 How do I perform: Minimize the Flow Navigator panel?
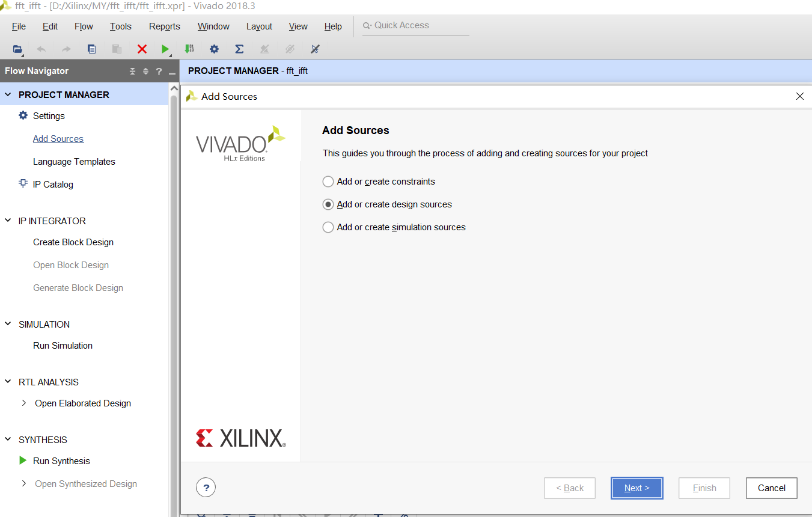point(172,73)
